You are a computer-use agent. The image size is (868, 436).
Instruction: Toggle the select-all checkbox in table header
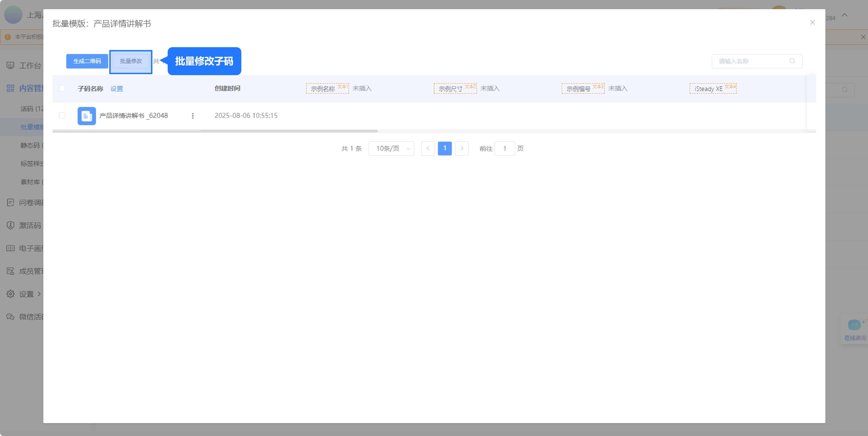[x=62, y=88]
